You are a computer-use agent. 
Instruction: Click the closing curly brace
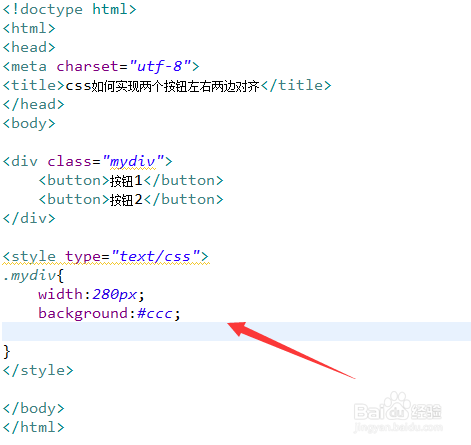pos(7,352)
